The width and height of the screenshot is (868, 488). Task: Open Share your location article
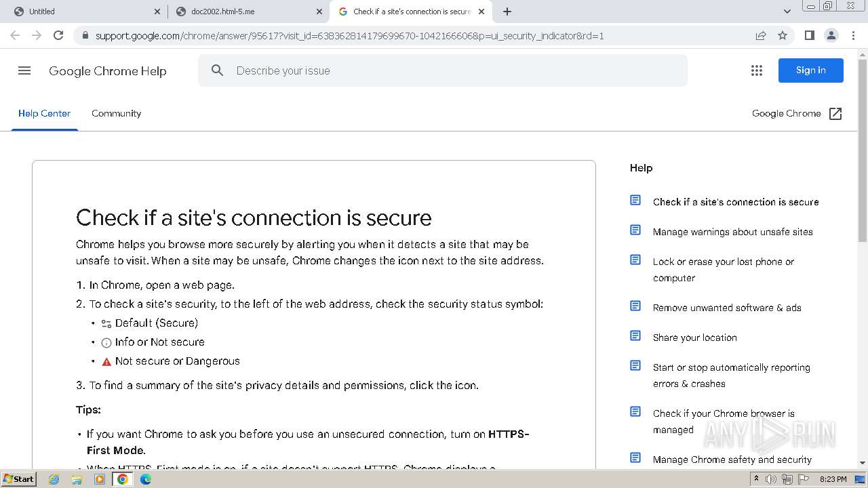tap(694, 338)
